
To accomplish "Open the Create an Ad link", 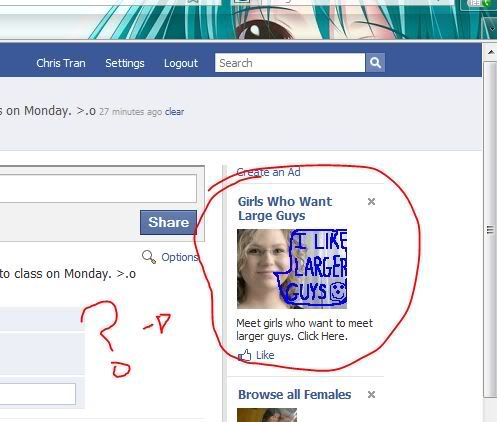I will coord(268,172).
